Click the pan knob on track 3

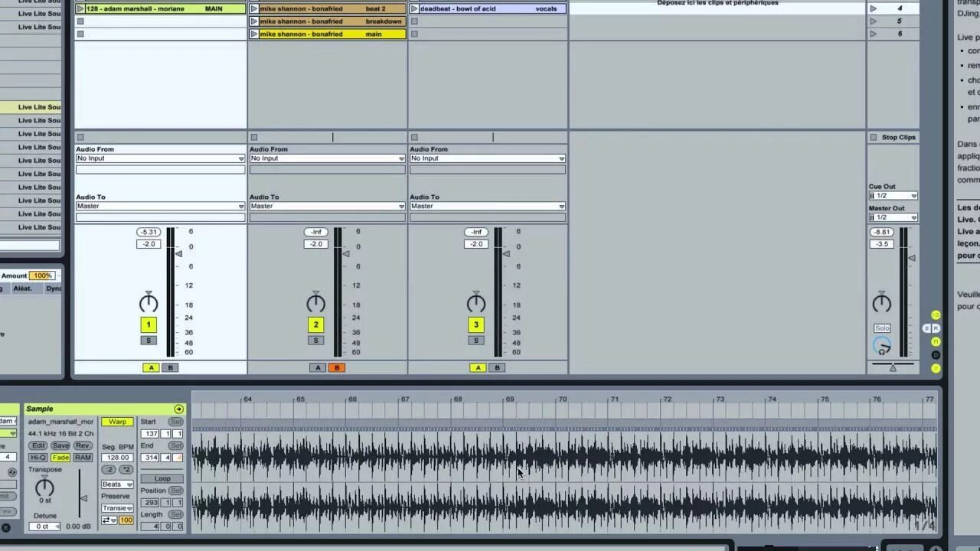click(476, 303)
